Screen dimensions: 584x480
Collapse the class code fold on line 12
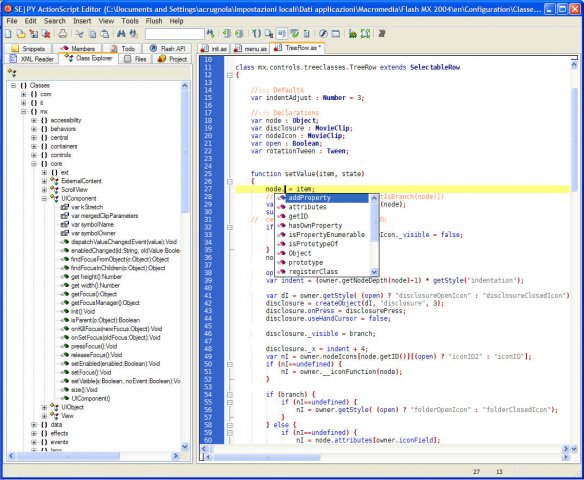[x=230, y=75]
